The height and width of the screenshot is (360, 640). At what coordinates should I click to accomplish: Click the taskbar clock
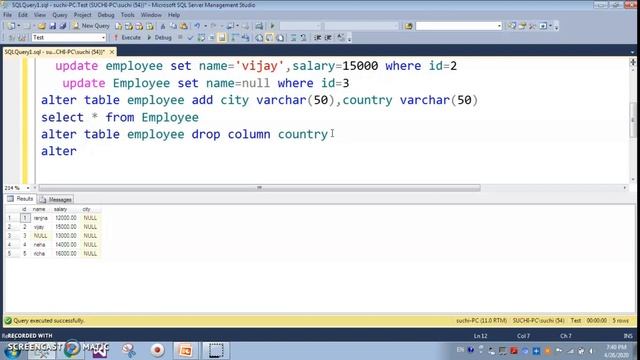(x=616, y=351)
